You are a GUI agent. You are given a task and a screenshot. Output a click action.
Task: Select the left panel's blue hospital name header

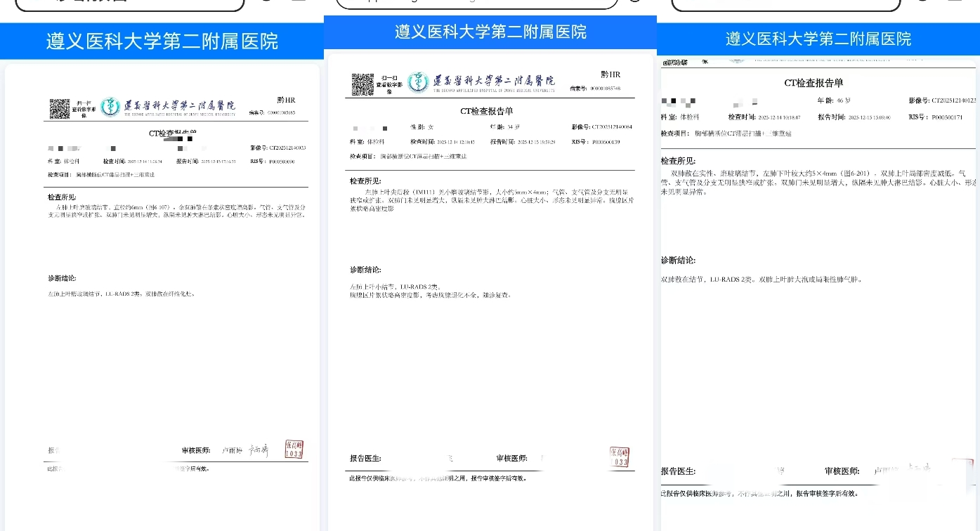click(162, 41)
